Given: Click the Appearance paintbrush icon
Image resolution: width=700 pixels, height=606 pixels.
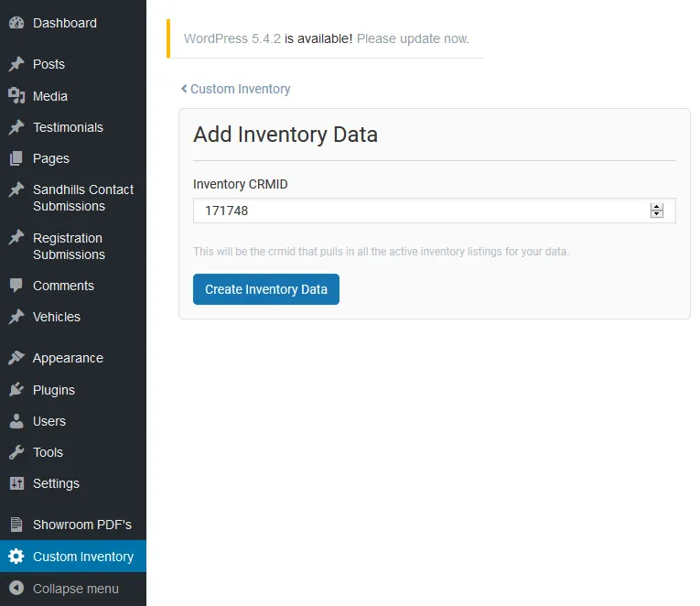Looking at the screenshot, I should (x=16, y=358).
